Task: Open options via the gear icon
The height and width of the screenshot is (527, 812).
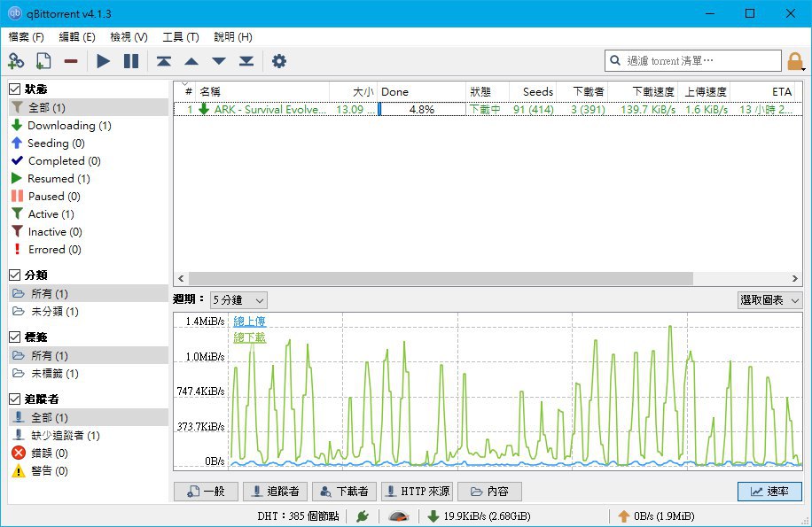Action: pyautogui.click(x=279, y=61)
